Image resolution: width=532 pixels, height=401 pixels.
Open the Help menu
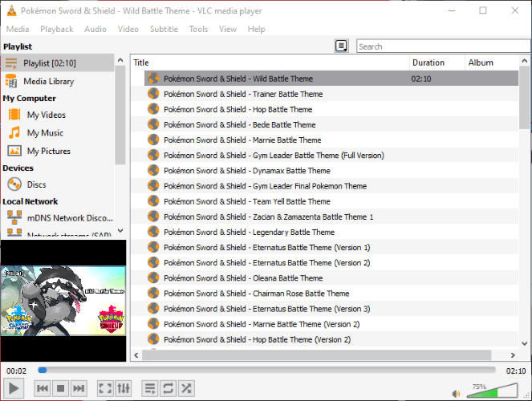[x=256, y=29]
